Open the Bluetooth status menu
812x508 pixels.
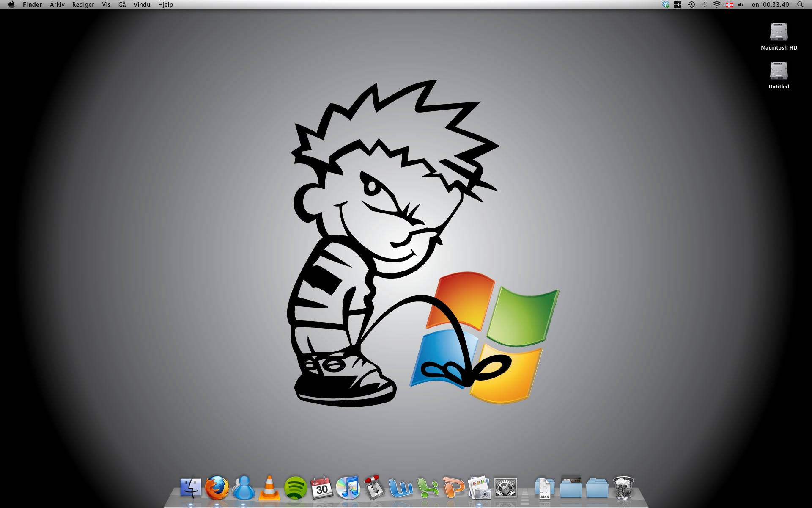704,5
